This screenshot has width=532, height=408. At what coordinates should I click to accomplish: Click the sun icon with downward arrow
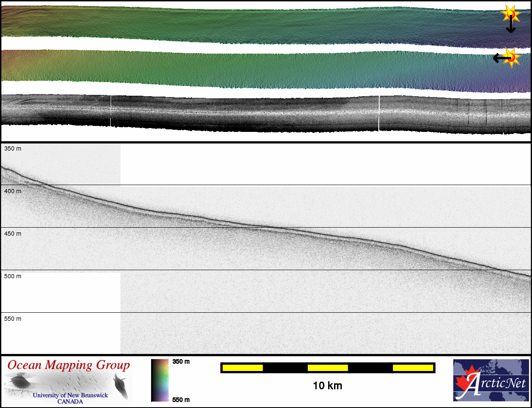pyautogui.click(x=511, y=14)
